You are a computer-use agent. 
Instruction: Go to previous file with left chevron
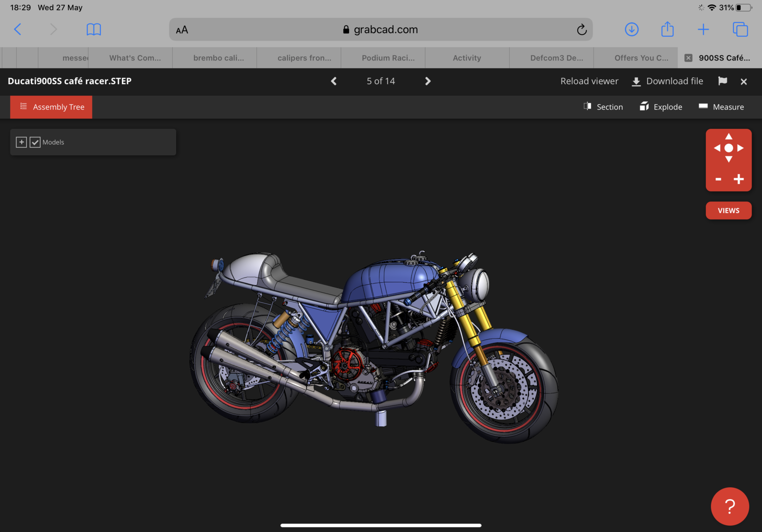pos(334,81)
